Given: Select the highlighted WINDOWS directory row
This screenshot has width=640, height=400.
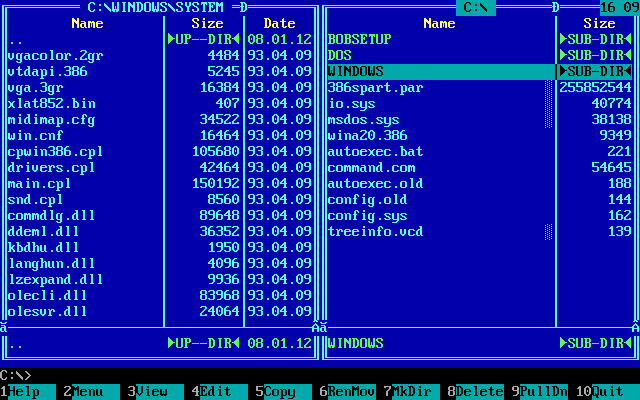Looking at the screenshot, I should point(480,71).
